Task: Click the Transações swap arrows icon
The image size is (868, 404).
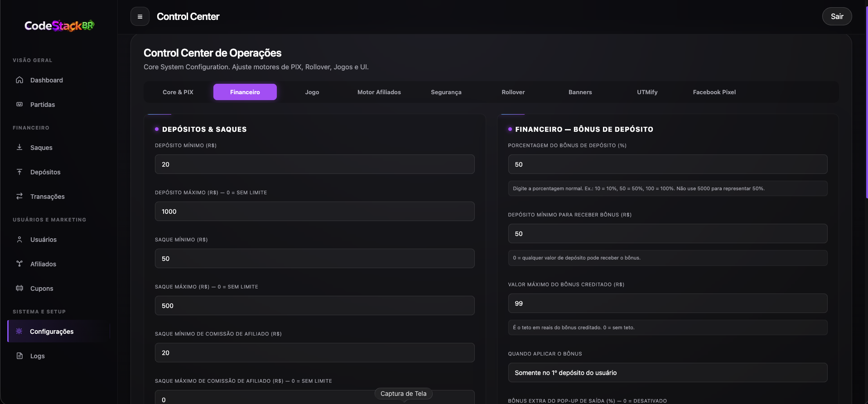Action: tap(19, 196)
